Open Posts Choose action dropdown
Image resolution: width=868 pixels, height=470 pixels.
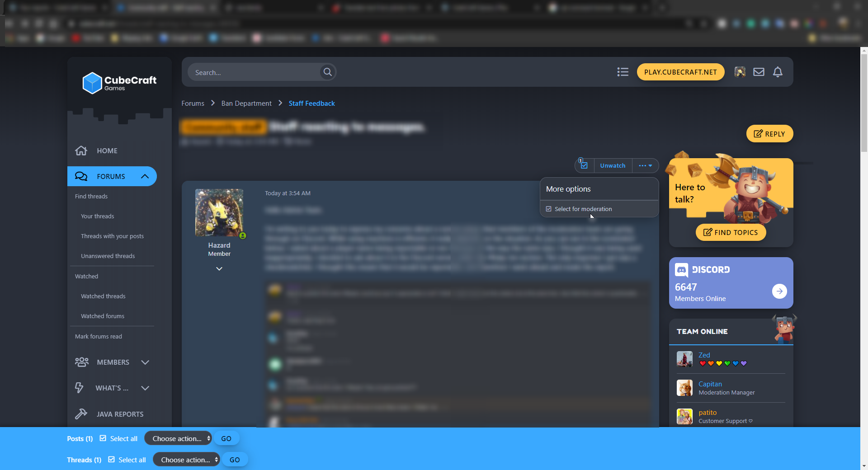[x=178, y=438]
